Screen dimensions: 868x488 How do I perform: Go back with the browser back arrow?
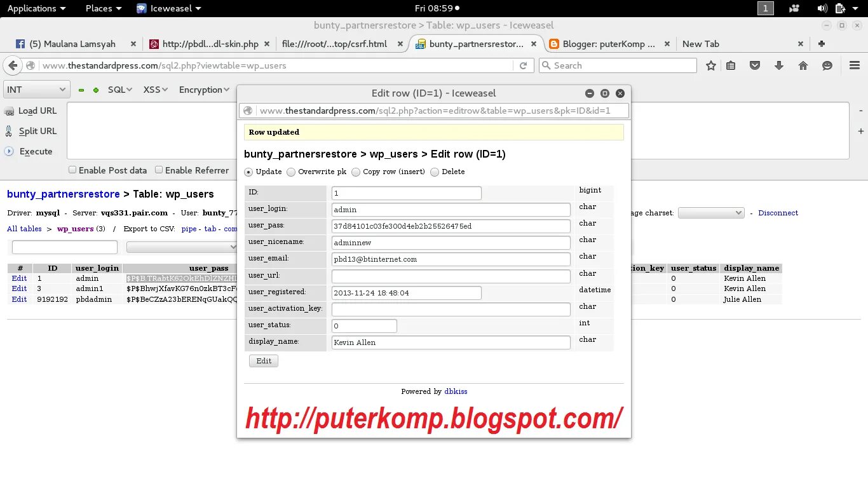click(x=12, y=65)
